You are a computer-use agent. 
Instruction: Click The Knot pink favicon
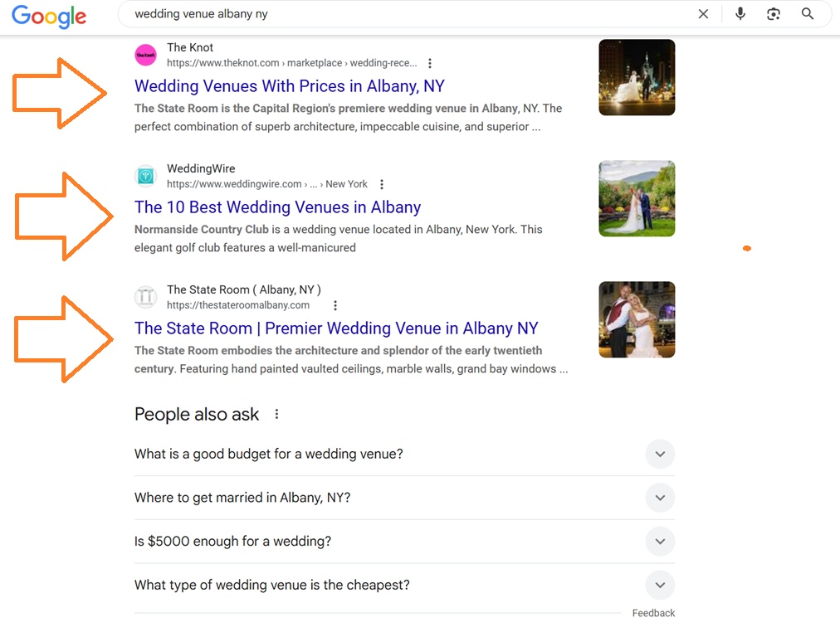click(x=146, y=55)
